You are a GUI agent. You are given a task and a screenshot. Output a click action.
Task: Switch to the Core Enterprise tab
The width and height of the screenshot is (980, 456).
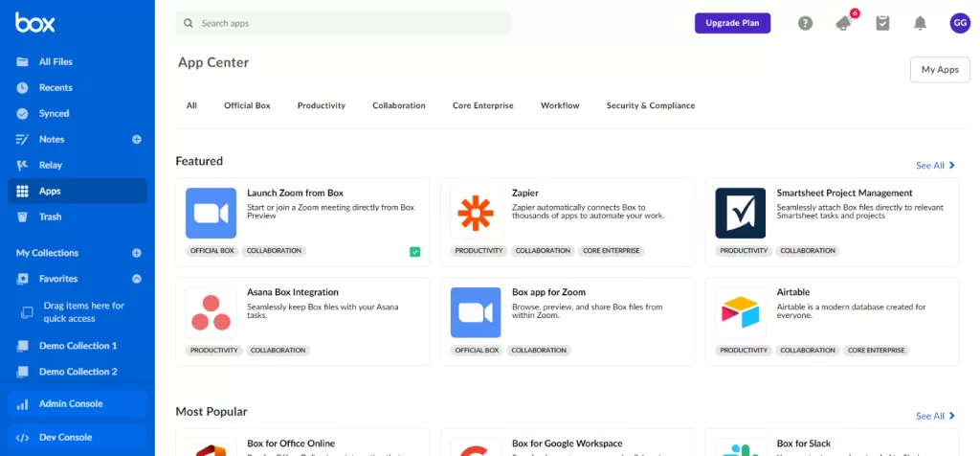click(483, 105)
